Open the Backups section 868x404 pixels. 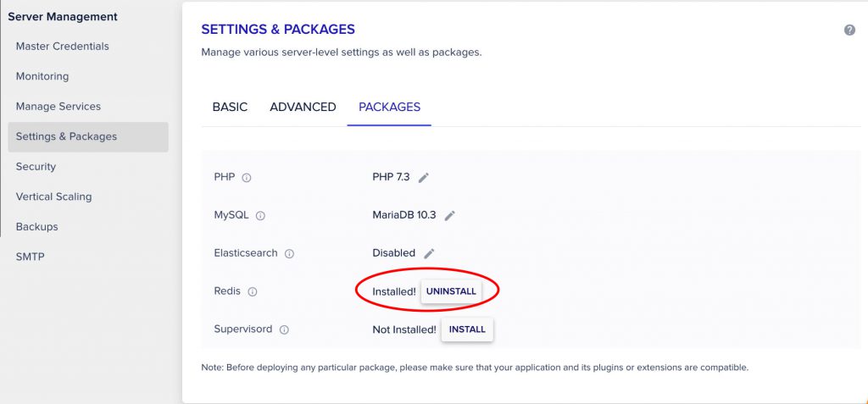[36, 226]
